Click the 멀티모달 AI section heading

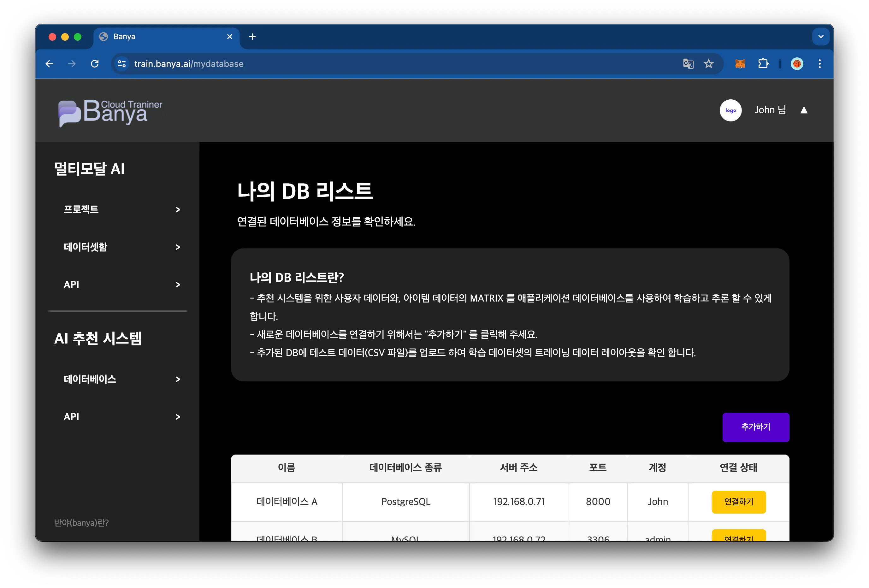89,168
